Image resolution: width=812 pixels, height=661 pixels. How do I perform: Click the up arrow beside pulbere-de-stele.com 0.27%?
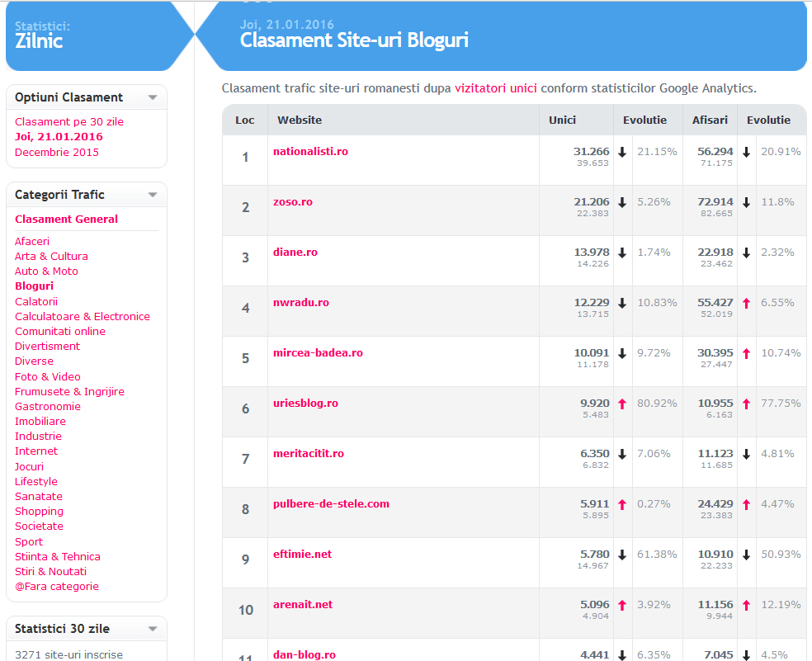(x=622, y=504)
